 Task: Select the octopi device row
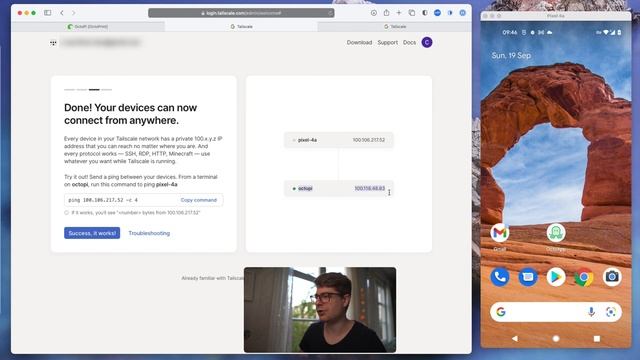(x=339, y=189)
